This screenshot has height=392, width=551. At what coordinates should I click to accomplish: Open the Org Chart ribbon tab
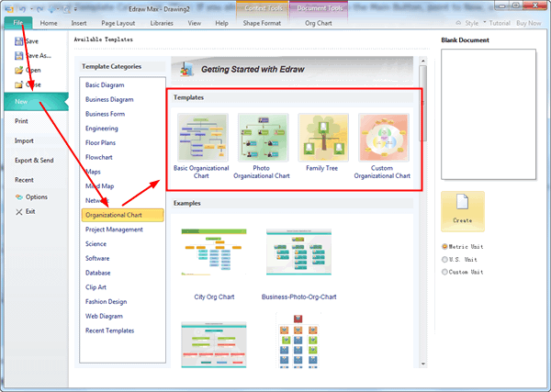[x=319, y=23]
